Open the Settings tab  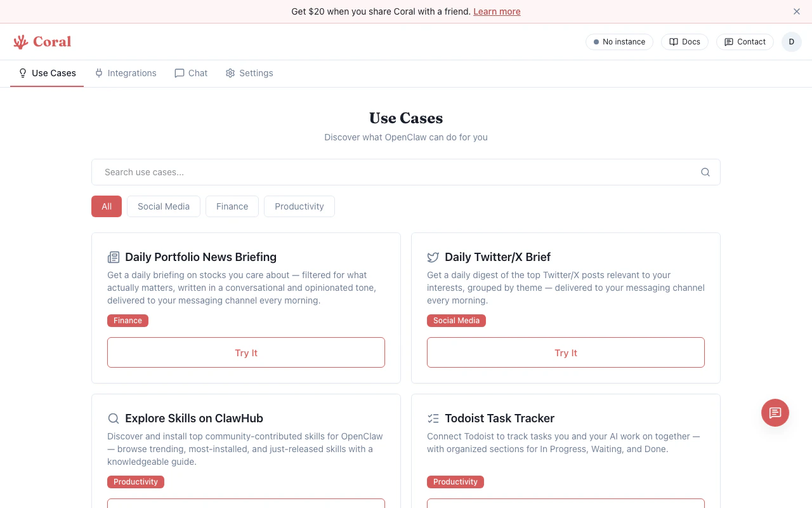tap(249, 73)
